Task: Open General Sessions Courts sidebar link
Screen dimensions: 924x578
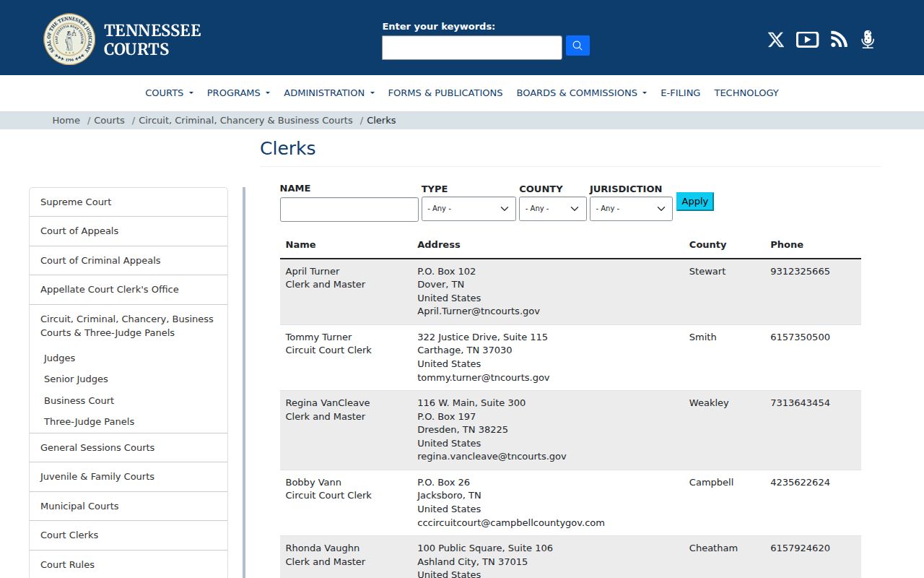Action: [x=128, y=448]
